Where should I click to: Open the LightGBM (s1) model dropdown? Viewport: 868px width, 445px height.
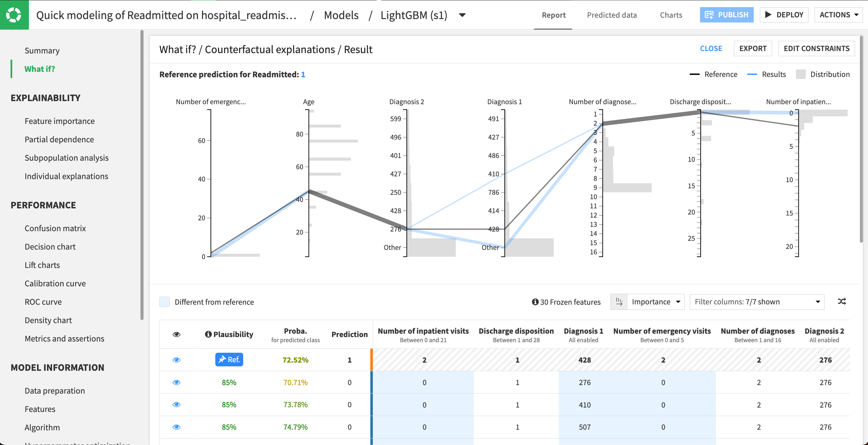click(x=462, y=15)
